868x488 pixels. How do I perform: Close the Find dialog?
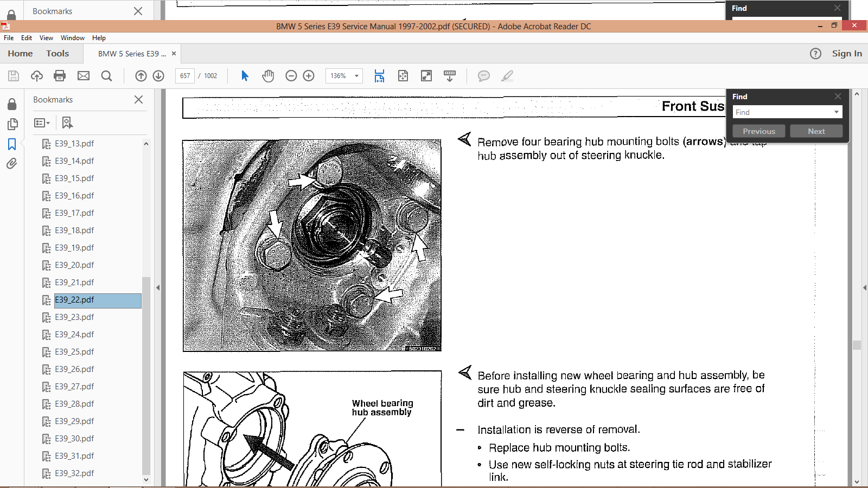tap(838, 96)
